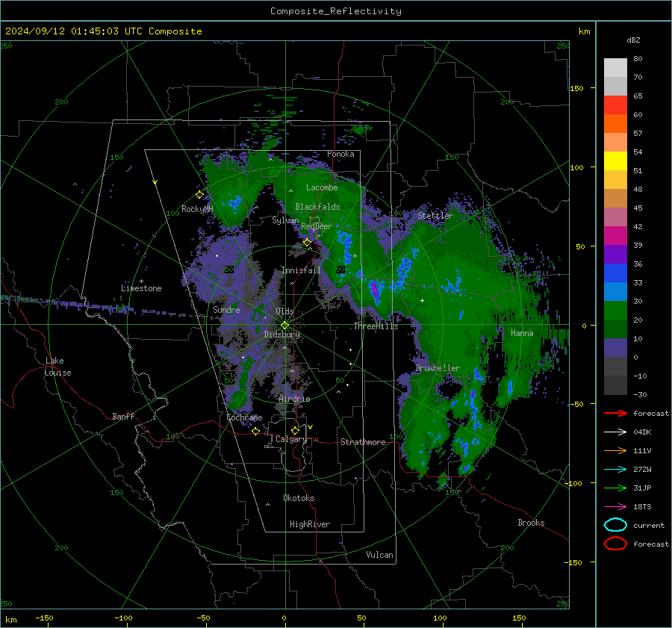Click the dBZ legend heading
Screen dimensions: 672x628
633,40
